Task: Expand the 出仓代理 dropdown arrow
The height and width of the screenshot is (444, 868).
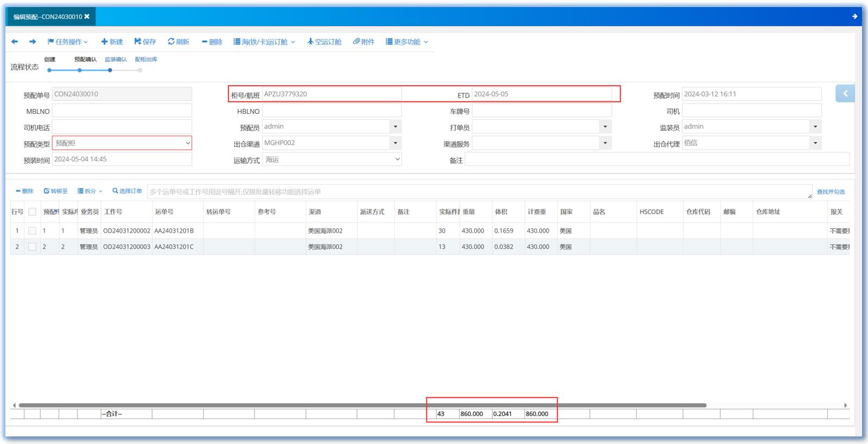Action: [x=815, y=143]
